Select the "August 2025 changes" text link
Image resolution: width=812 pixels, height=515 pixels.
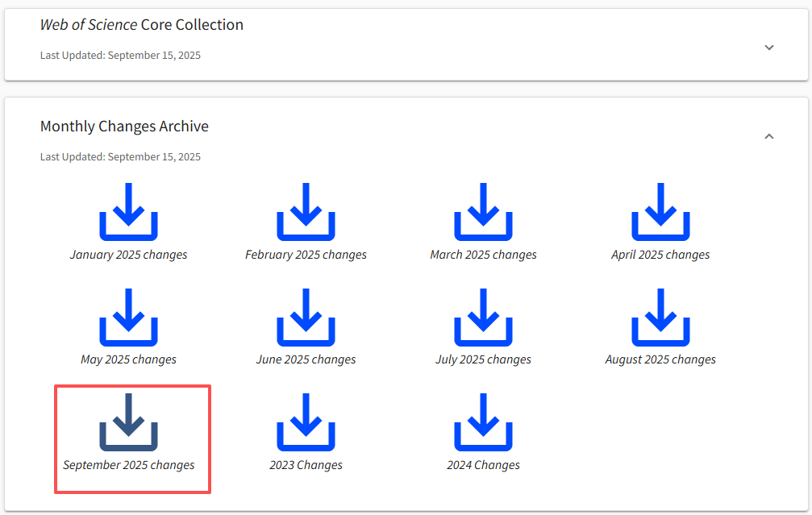coord(660,359)
